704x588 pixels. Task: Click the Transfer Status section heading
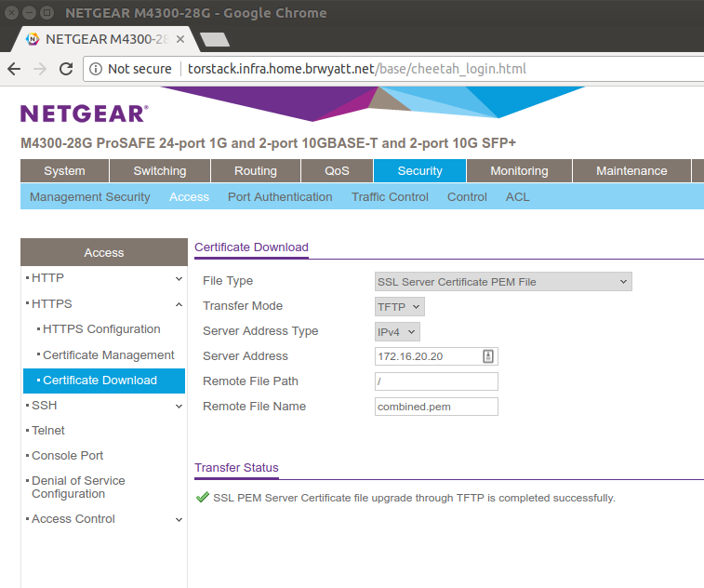click(236, 468)
